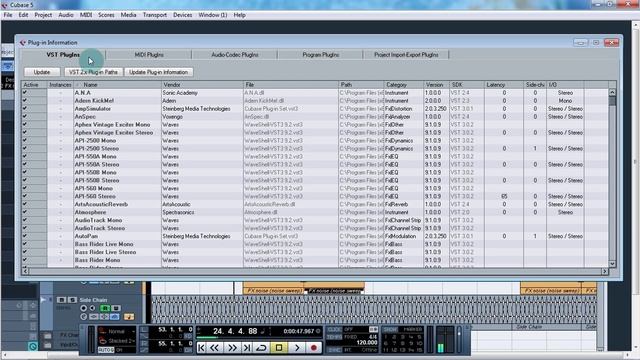Solo the Side Chain track
The height and width of the screenshot is (360, 640).
[x=72, y=300]
